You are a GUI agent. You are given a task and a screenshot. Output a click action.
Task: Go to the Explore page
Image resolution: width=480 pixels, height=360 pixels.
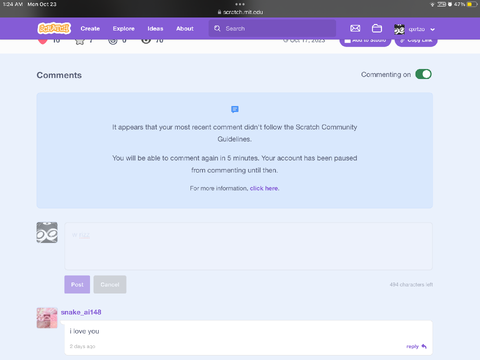tap(123, 29)
